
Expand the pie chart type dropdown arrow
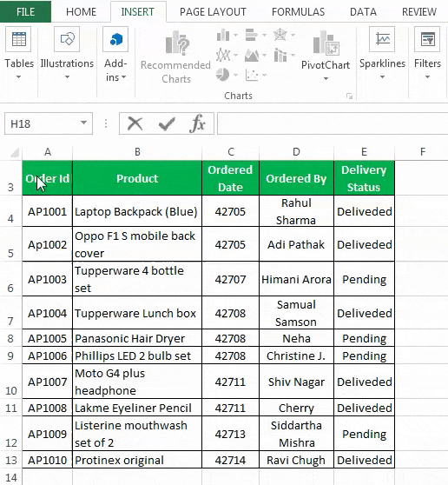pyautogui.click(x=236, y=75)
